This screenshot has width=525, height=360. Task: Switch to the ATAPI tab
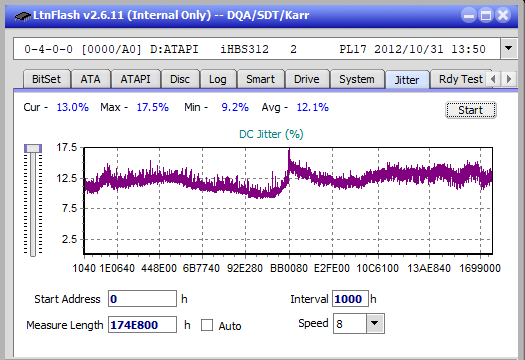pyautogui.click(x=135, y=79)
